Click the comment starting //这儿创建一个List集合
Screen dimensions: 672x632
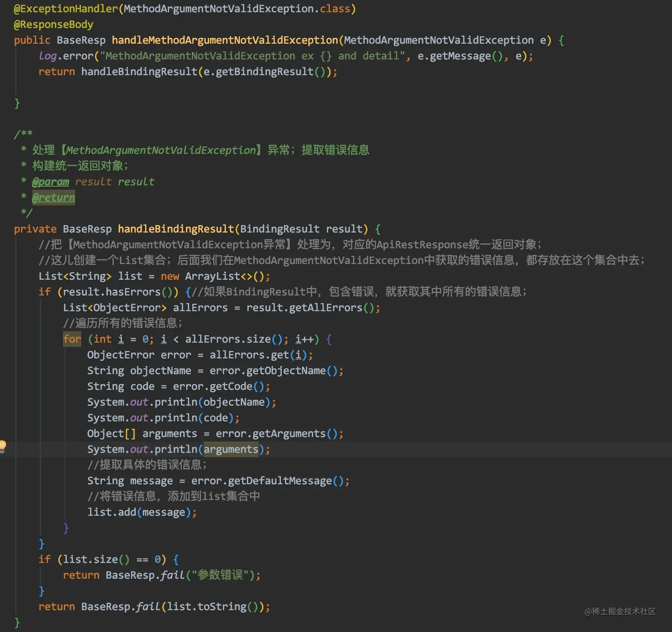(x=341, y=260)
